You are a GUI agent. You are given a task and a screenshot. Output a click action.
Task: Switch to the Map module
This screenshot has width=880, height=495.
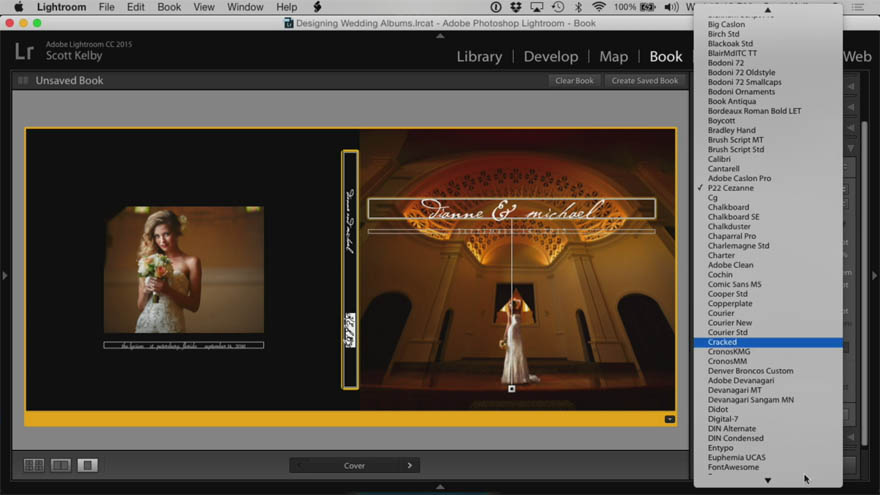coord(613,57)
